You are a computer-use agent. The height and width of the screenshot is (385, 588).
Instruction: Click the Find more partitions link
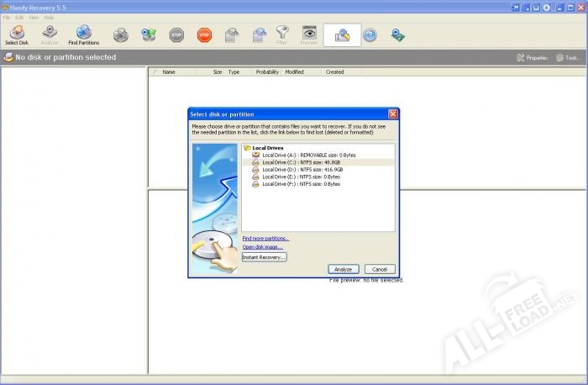265,239
